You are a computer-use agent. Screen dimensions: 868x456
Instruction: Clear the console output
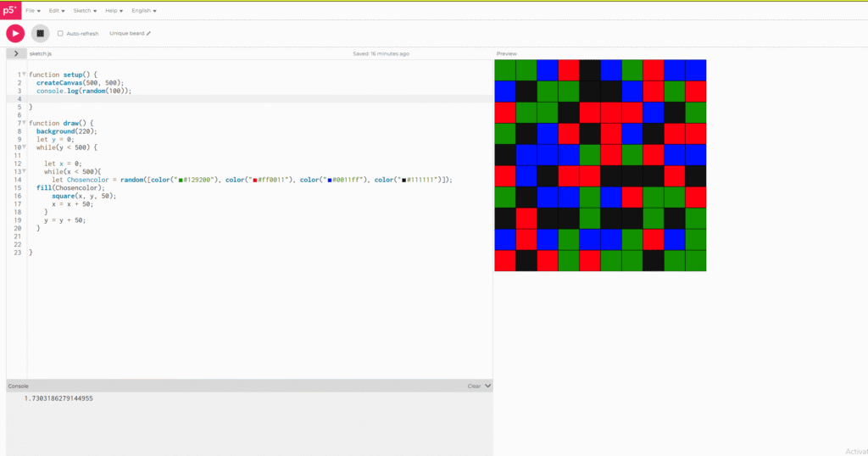click(474, 386)
